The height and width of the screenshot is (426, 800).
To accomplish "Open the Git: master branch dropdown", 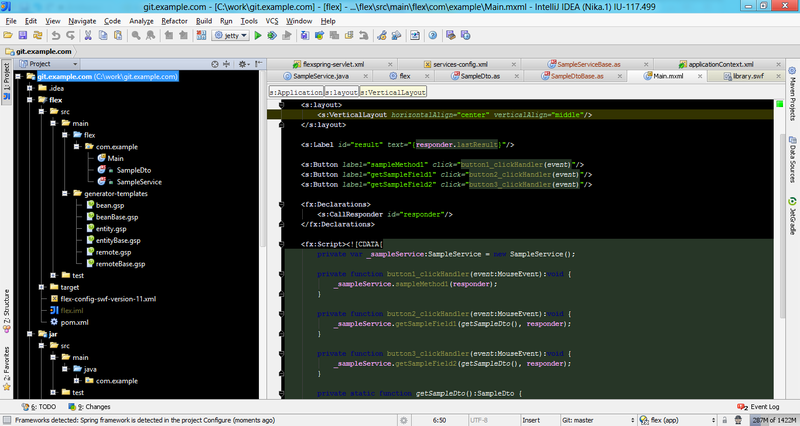I will tap(597, 420).
